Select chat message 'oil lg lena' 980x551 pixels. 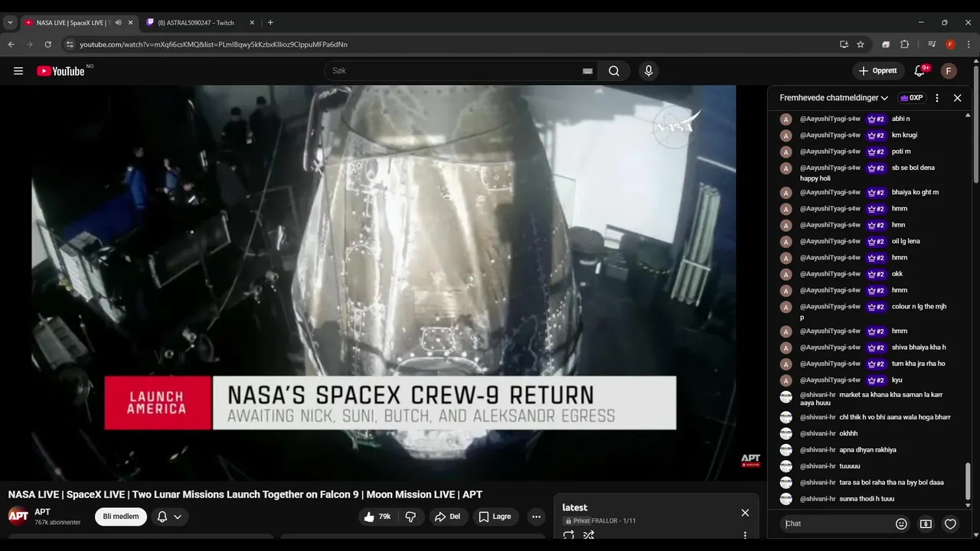coord(906,241)
